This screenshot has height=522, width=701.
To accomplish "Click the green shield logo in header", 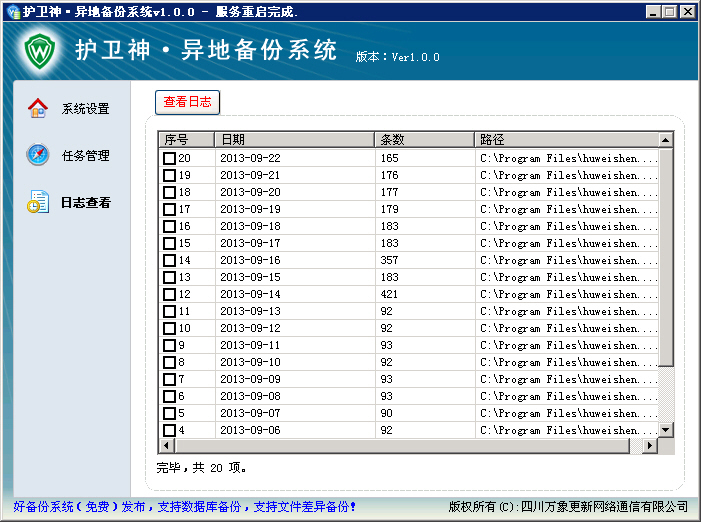I will [x=38, y=49].
